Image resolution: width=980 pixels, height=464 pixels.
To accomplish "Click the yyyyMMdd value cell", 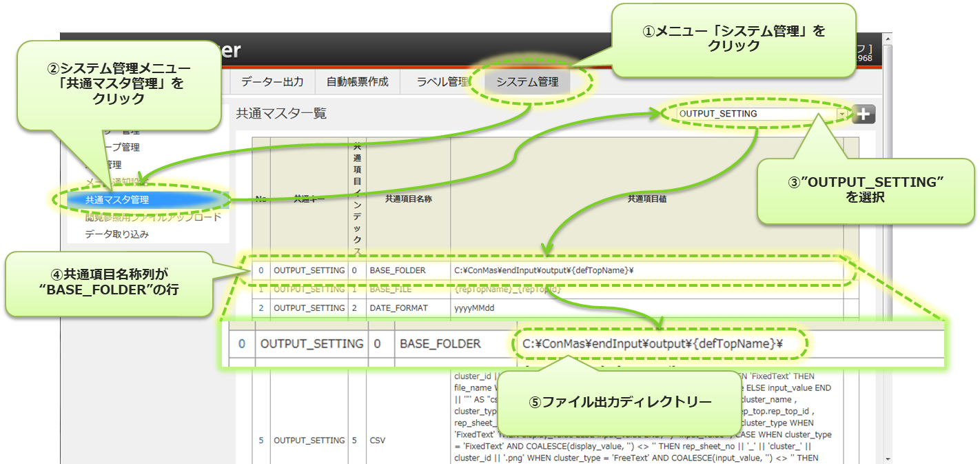I will tap(476, 308).
